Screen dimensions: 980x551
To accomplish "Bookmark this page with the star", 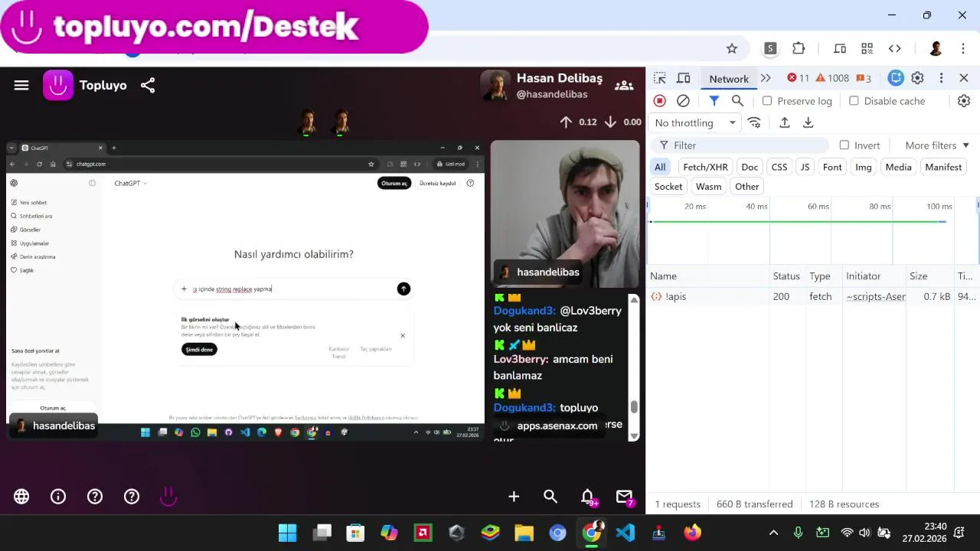I will [732, 48].
